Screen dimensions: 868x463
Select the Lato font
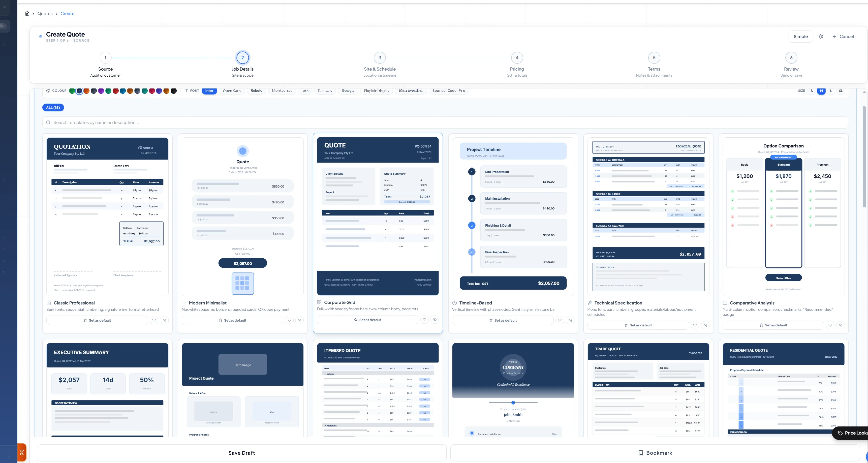click(305, 91)
